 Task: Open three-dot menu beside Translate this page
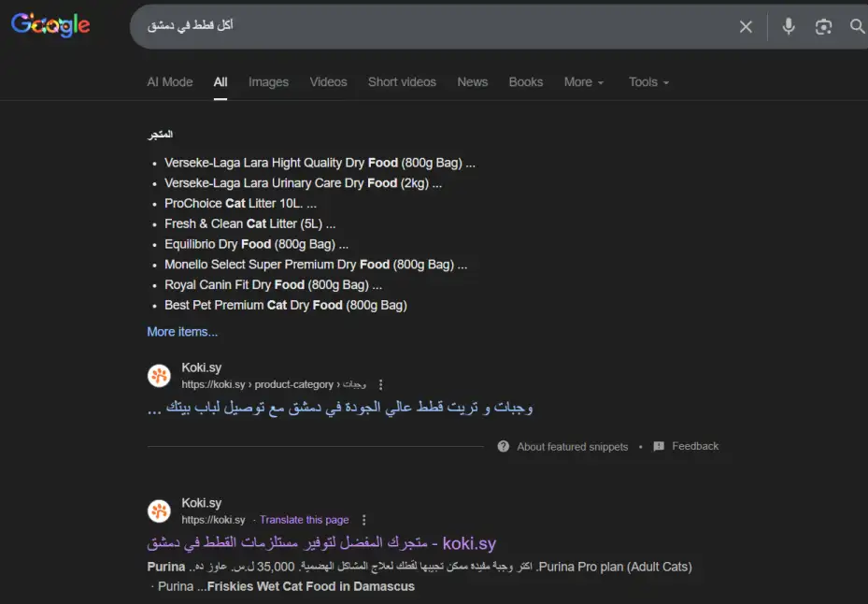coord(363,520)
